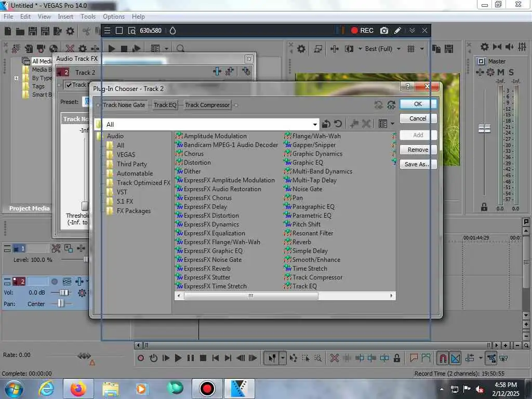Open the views dropdown arrow in Plug-In Chooser
The height and width of the screenshot is (399, 532).
pyautogui.click(x=393, y=124)
